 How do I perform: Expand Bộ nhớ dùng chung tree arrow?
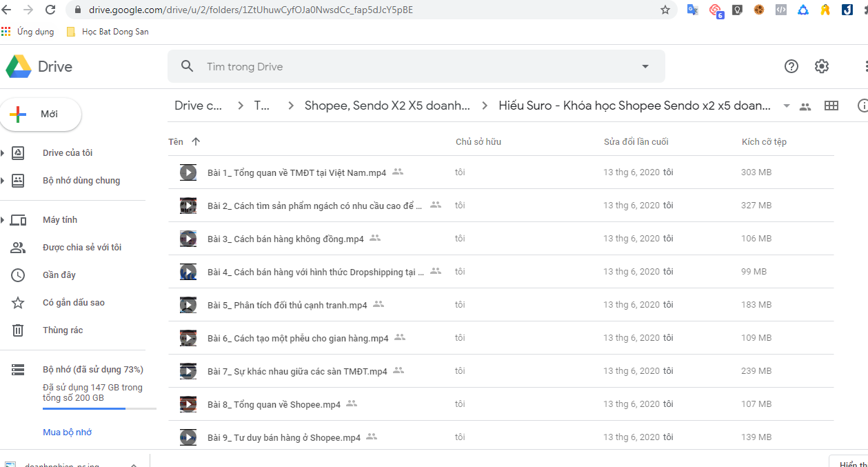pos(3,181)
